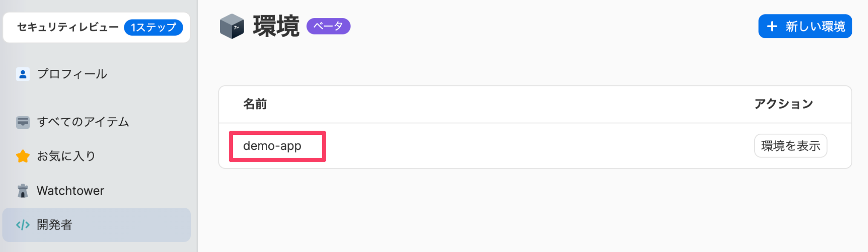868x252 pixels.
Task: Click the Watchtower tower icon
Action: coord(23,191)
